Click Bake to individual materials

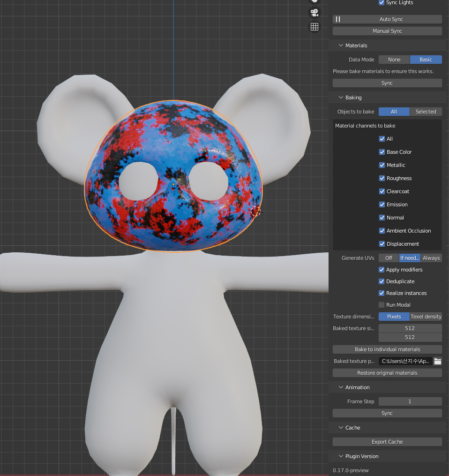[x=387, y=349]
